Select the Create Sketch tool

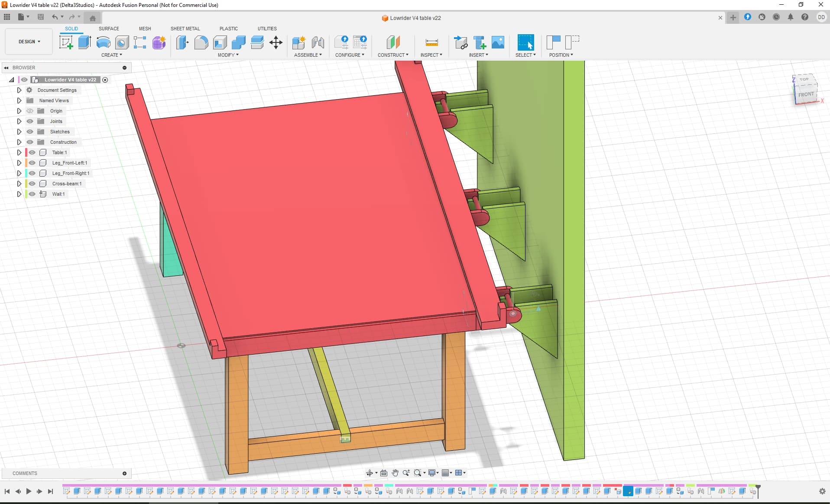[x=66, y=42]
